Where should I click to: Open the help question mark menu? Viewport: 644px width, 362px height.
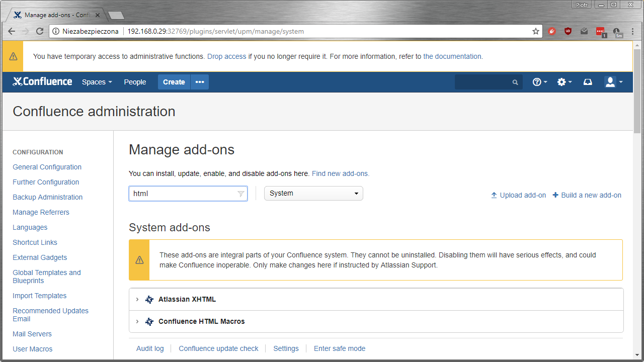point(539,82)
